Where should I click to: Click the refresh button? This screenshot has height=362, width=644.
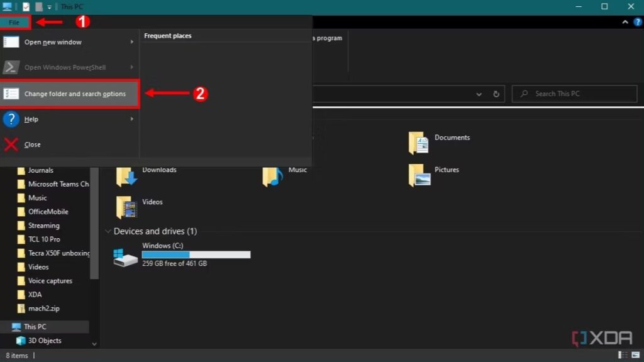click(x=496, y=94)
